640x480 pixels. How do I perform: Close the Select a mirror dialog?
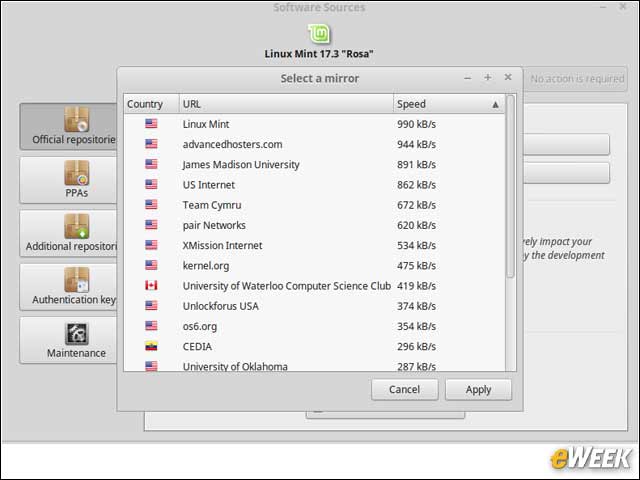click(508, 77)
